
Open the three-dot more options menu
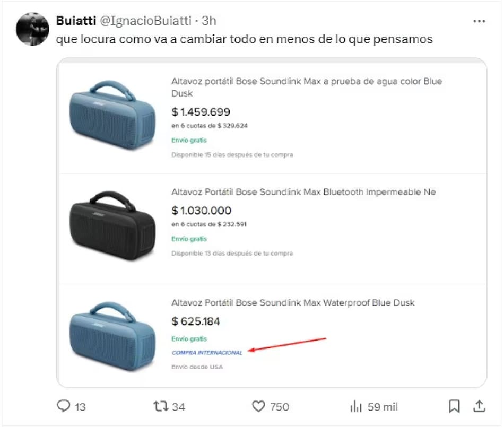coord(479,21)
